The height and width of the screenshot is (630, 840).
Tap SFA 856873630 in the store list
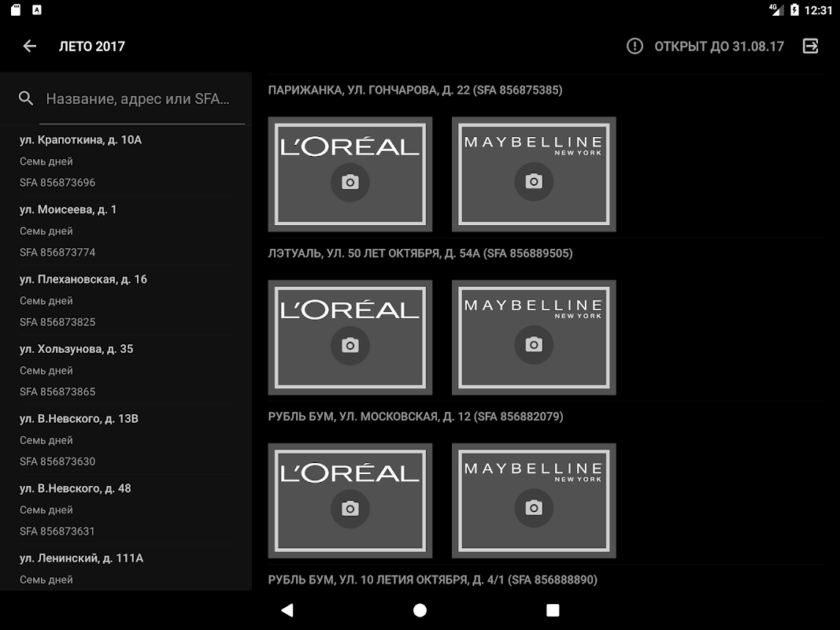pyautogui.click(x=57, y=461)
